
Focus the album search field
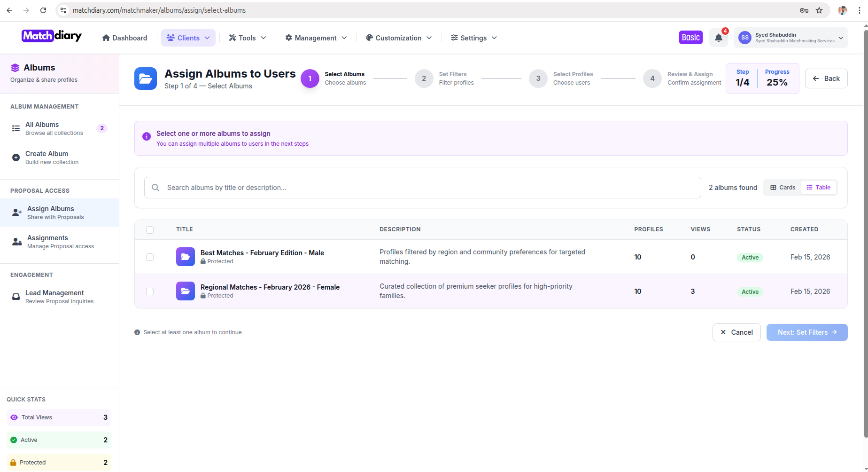pos(423,188)
